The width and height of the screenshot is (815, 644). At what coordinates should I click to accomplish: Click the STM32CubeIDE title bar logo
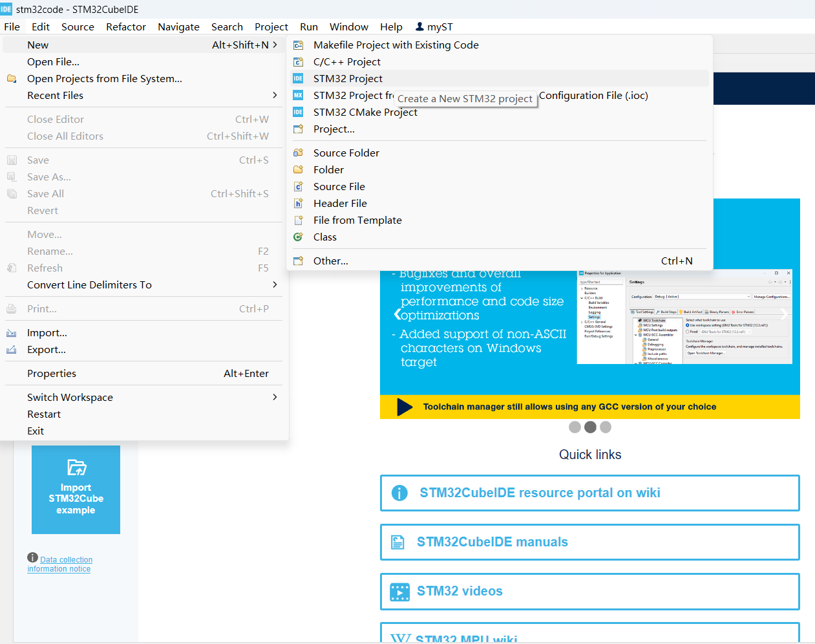pyautogui.click(x=6, y=9)
